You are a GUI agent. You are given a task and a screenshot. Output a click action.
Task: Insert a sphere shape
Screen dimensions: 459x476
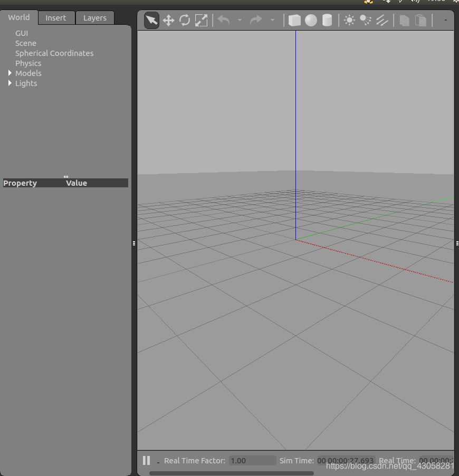(311, 21)
